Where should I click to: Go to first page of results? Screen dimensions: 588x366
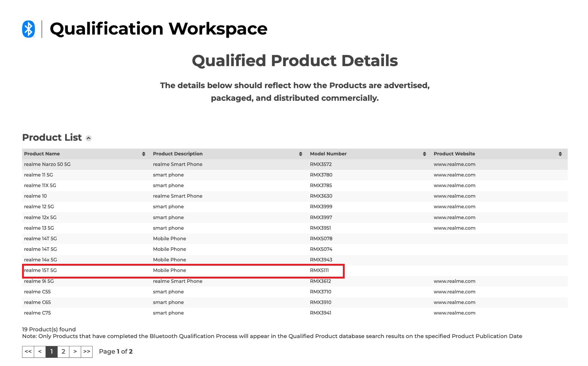point(28,352)
